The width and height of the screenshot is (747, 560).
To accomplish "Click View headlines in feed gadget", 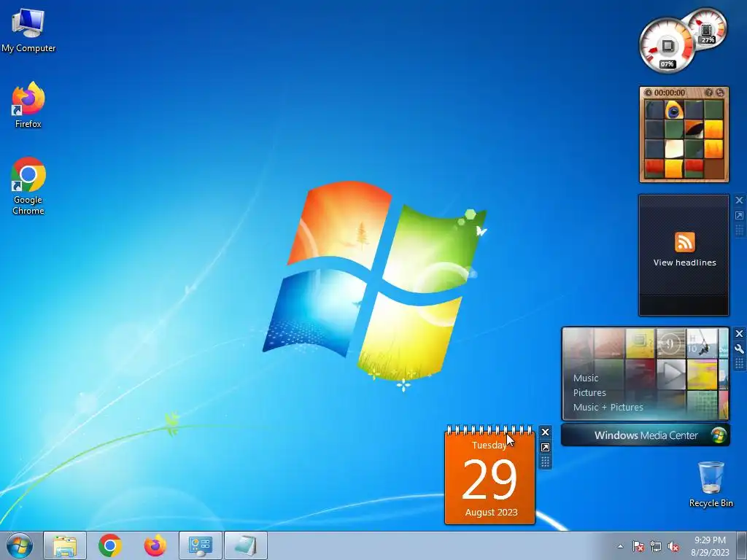I will [x=684, y=262].
